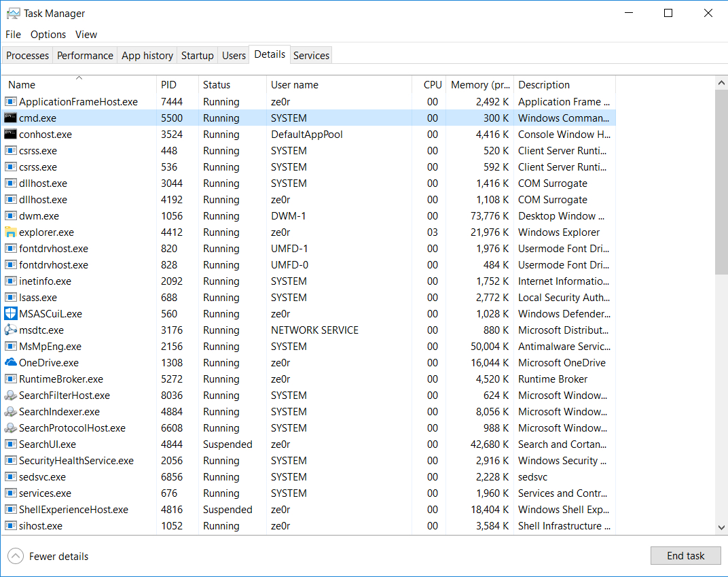Sort by the PID column header
Viewport: 728px width, 577px height.
(177, 84)
